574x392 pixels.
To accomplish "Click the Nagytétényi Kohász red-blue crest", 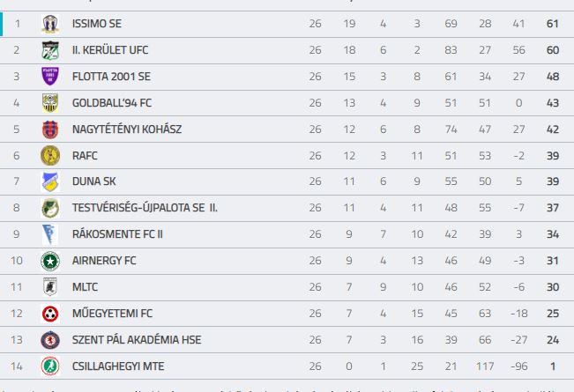I will tap(50, 129).
